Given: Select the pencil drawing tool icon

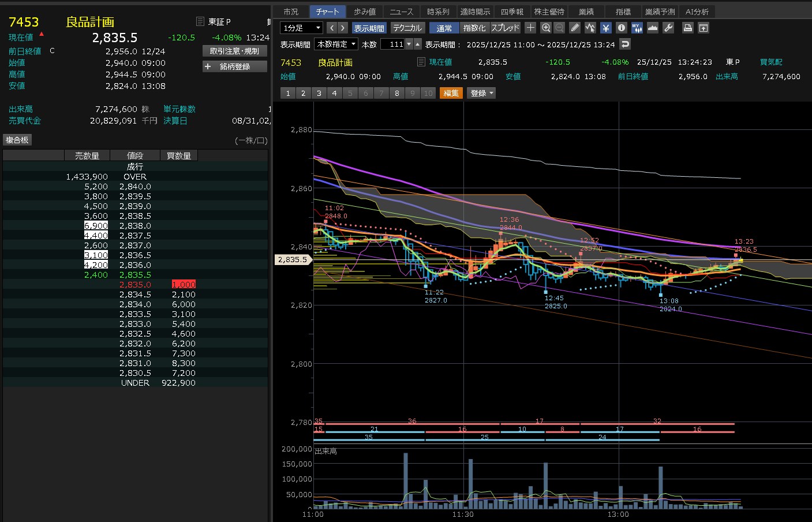Looking at the screenshot, I should pos(575,28).
